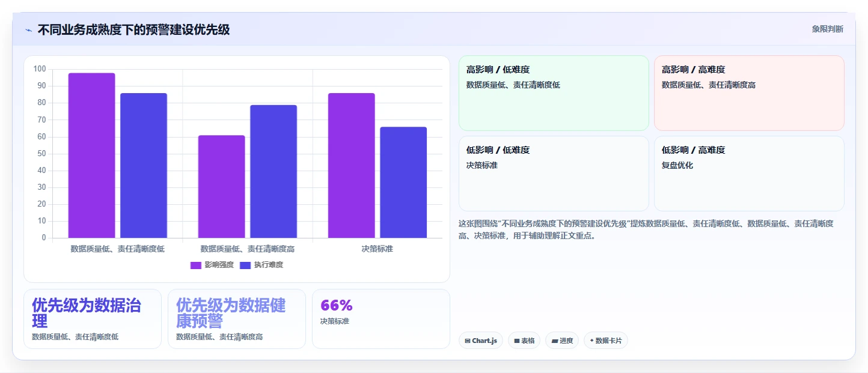Click the 复盘优化 text in quadrant
This screenshot has width=868, height=373.
click(x=677, y=165)
